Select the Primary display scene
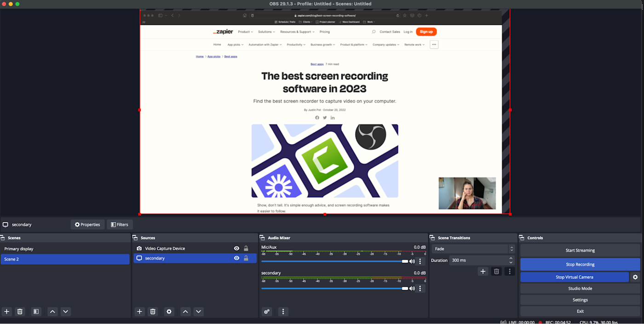Image resolution: width=644 pixels, height=324 pixels. click(x=65, y=249)
